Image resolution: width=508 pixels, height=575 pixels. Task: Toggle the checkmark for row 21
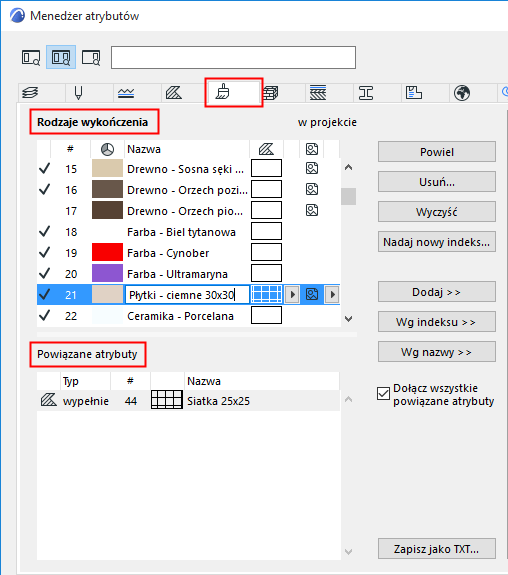(44, 294)
